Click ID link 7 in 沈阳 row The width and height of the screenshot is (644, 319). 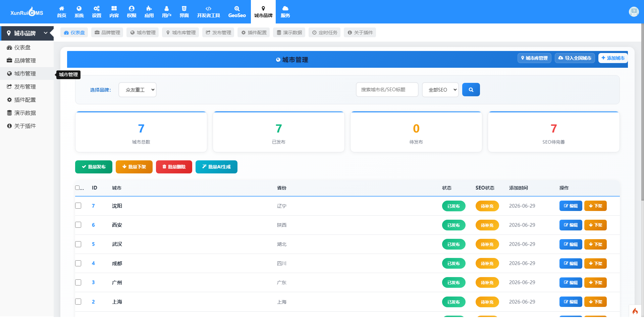click(x=93, y=206)
